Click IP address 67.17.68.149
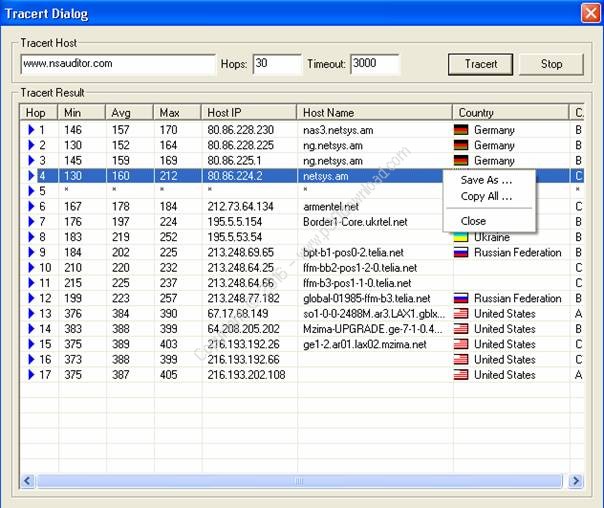Viewport: 604px width, 508px height. tap(238, 314)
